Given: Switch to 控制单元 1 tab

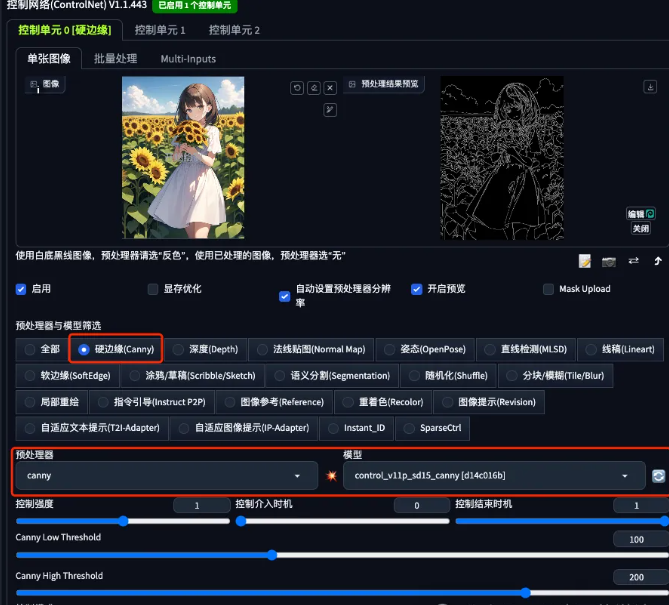Looking at the screenshot, I should [160, 30].
